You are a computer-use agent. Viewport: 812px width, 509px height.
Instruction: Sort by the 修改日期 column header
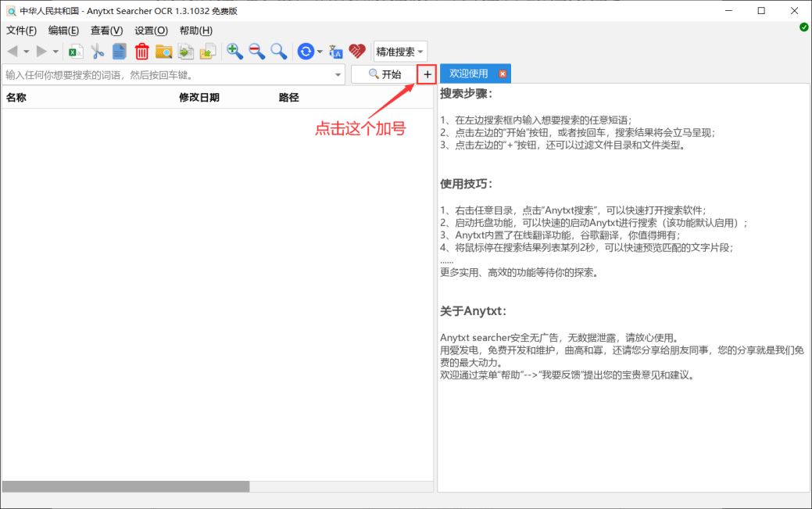click(199, 98)
